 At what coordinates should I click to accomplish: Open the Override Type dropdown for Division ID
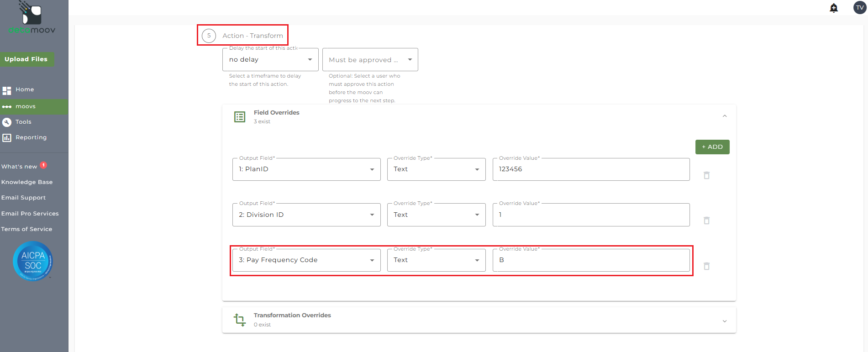436,215
